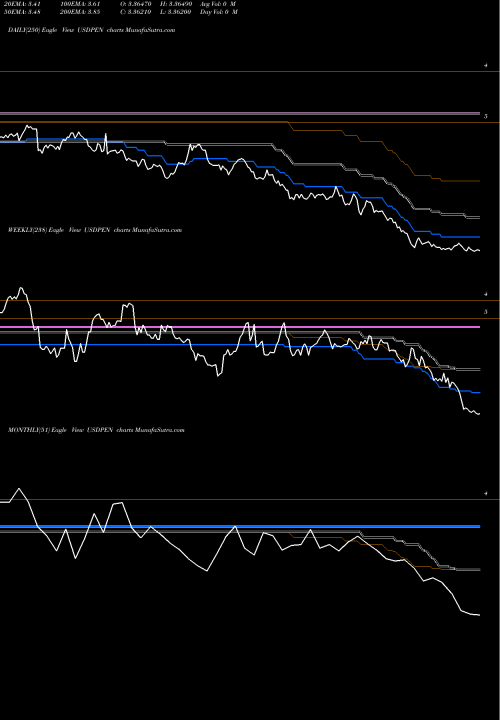Click the axis label 4 on daily chart
Viewport: 500px width, 720px height.
tap(486, 66)
